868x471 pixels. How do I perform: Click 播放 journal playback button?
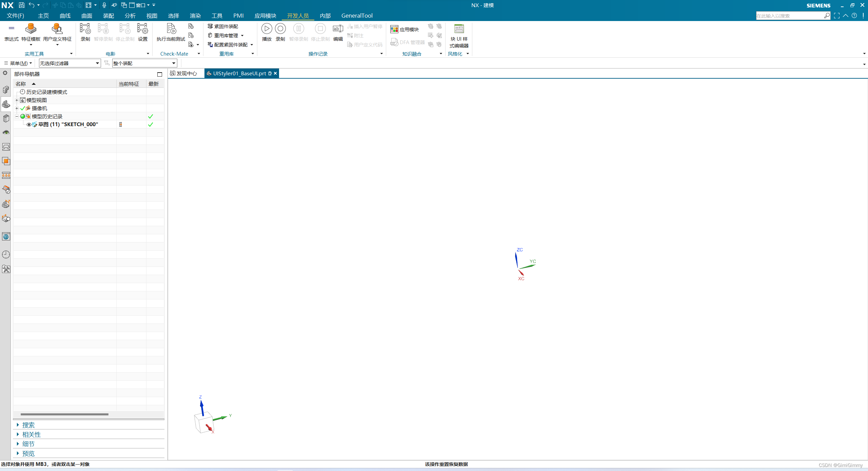coord(267,33)
